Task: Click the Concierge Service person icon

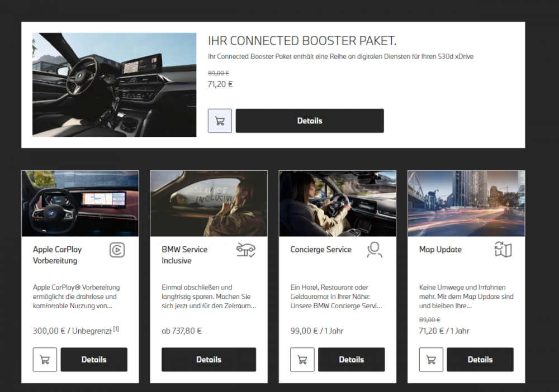Action: click(375, 250)
